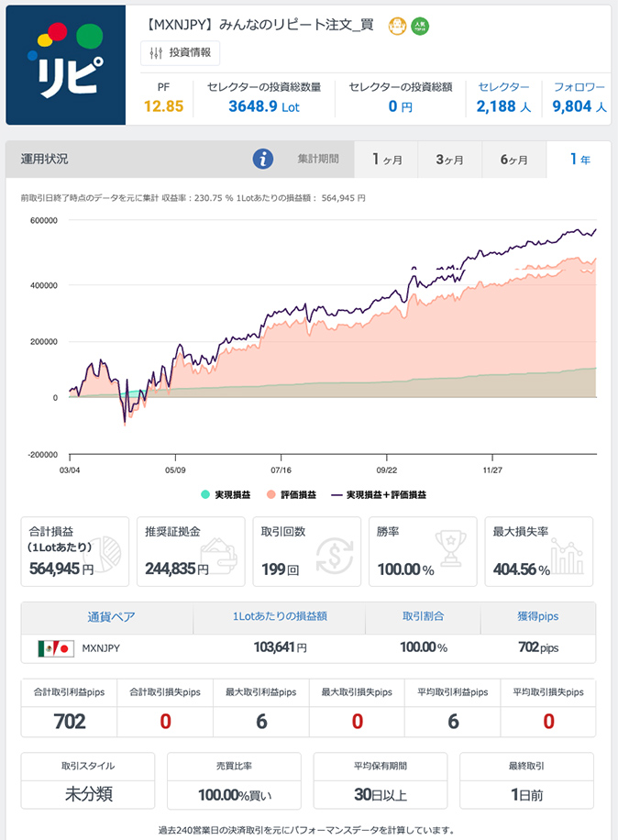Click the yellow robot badge icon
The height and width of the screenshot is (840, 618).
coord(397,26)
